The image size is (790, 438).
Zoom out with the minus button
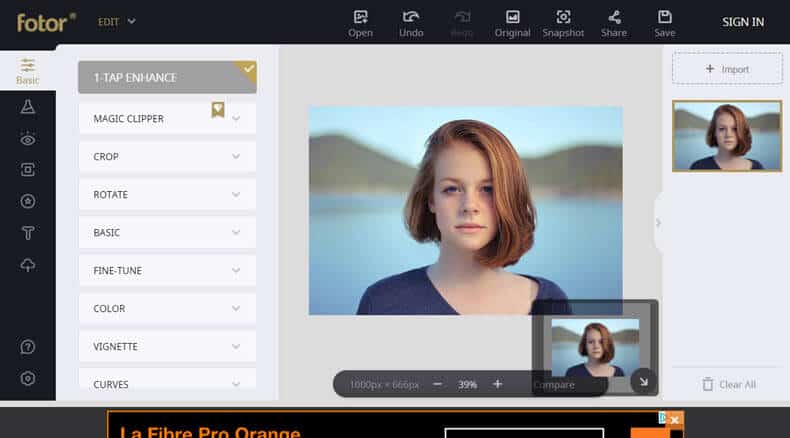[437, 384]
